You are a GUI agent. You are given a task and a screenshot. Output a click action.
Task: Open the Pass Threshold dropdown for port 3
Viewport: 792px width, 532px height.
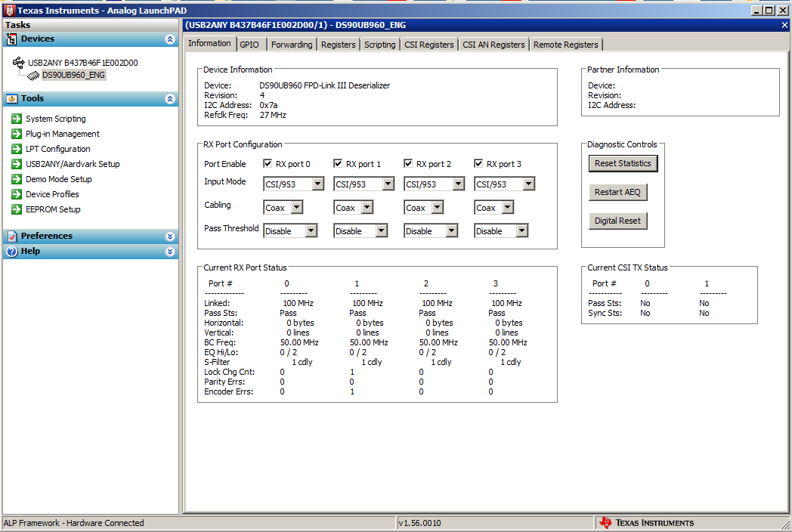pyautogui.click(x=521, y=230)
